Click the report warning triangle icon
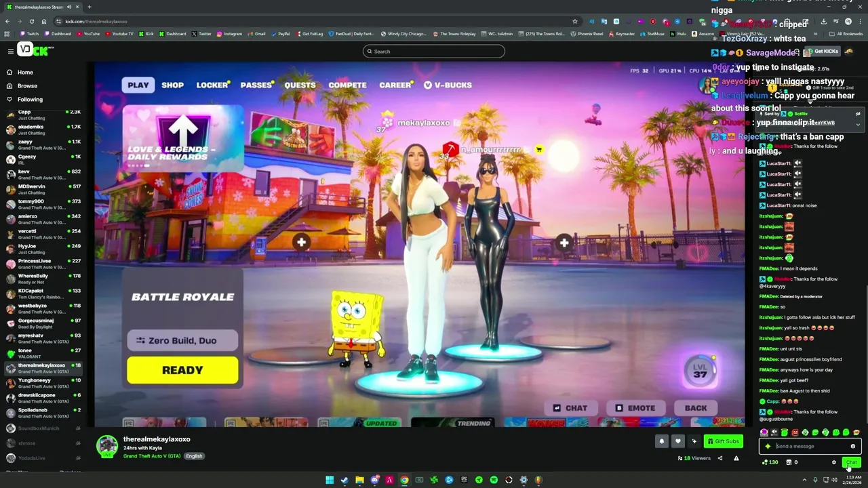The width and height of the screenshot is (868, 488). 736,458
